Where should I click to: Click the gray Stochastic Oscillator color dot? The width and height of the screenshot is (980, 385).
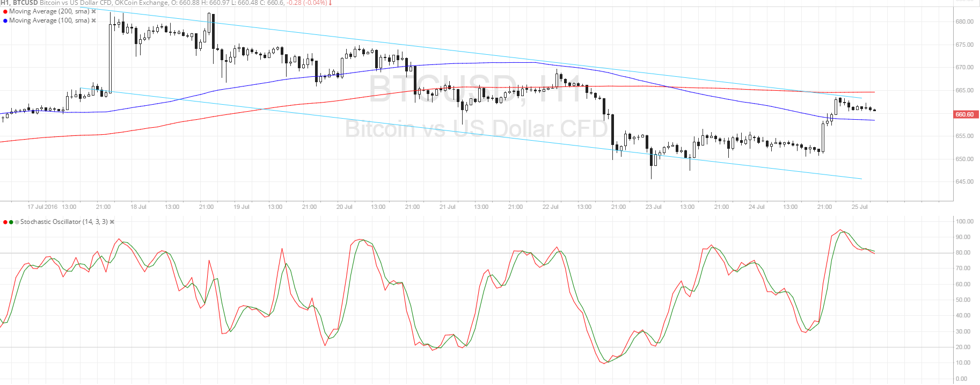(x=17, y=222)
